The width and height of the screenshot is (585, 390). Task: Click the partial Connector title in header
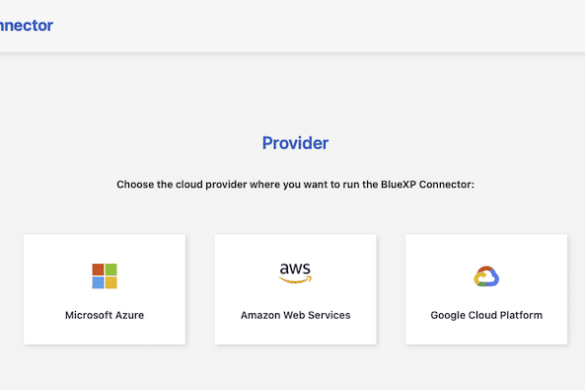(x=26, y=25)
